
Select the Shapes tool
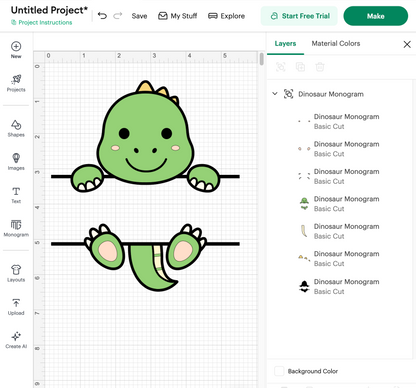coord(16,125)
